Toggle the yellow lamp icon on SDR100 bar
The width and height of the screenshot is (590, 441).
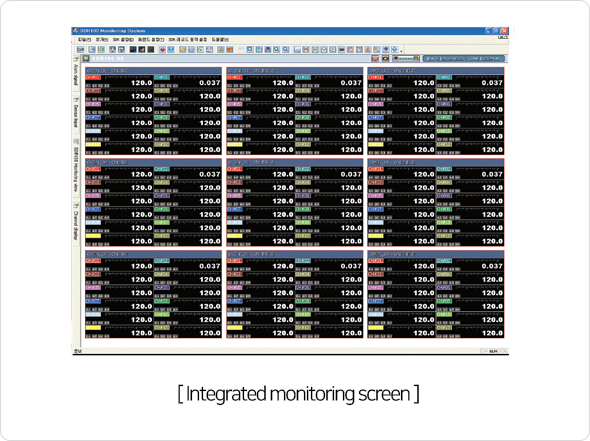coord(385,59)
